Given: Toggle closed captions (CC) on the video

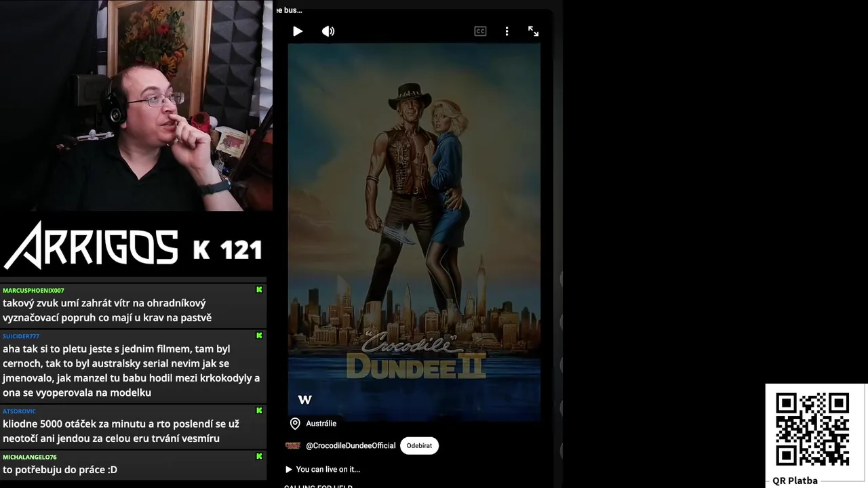Looking at the screenshot, I should (x=480, y=31).
